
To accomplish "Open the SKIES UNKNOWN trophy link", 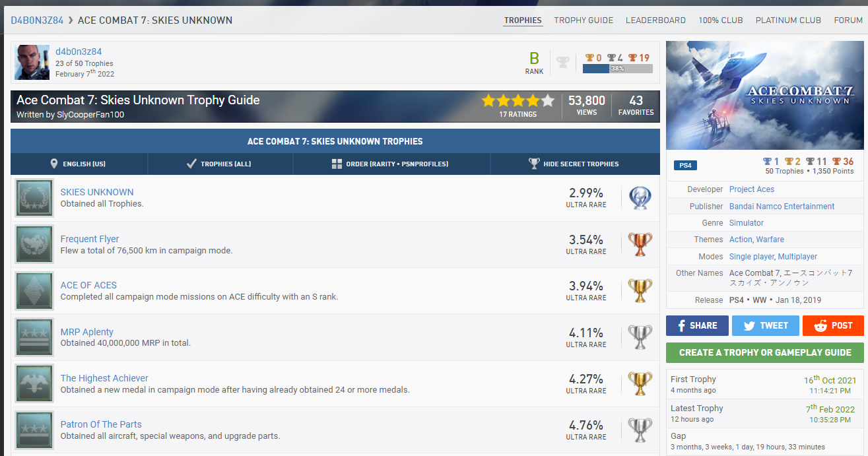I will pos(97,192).
